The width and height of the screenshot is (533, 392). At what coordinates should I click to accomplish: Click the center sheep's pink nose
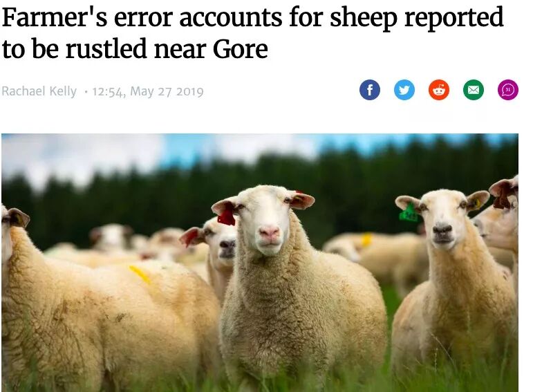click(269, 232)
